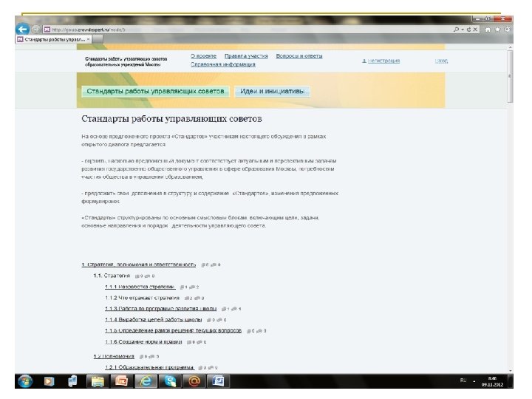Open Windows Media Player from taskbar
532x399 pixels.
(49, 381)
